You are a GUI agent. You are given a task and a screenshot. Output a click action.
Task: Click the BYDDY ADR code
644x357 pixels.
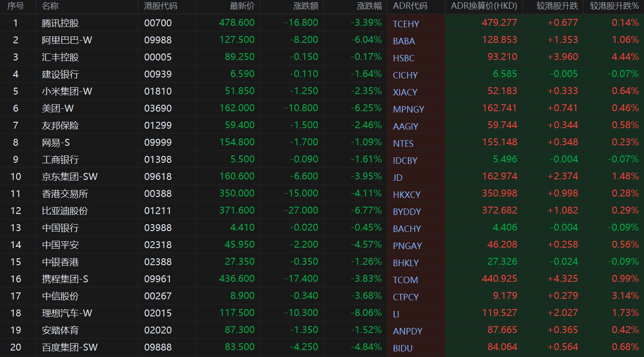point(407,212)
